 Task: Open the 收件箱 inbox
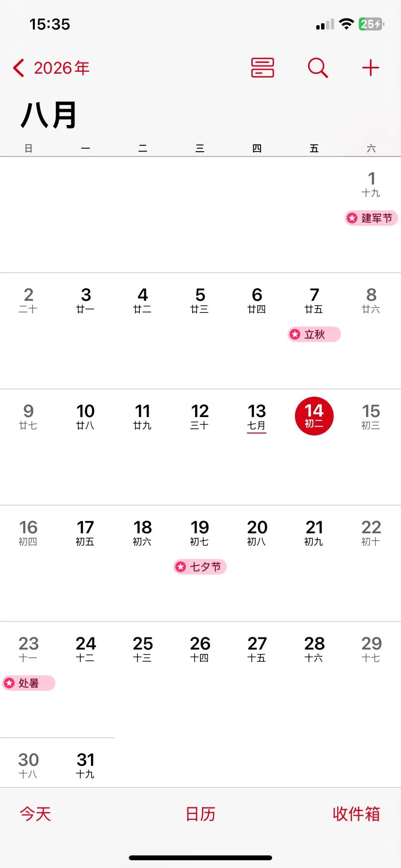click(x=356, y=814)
